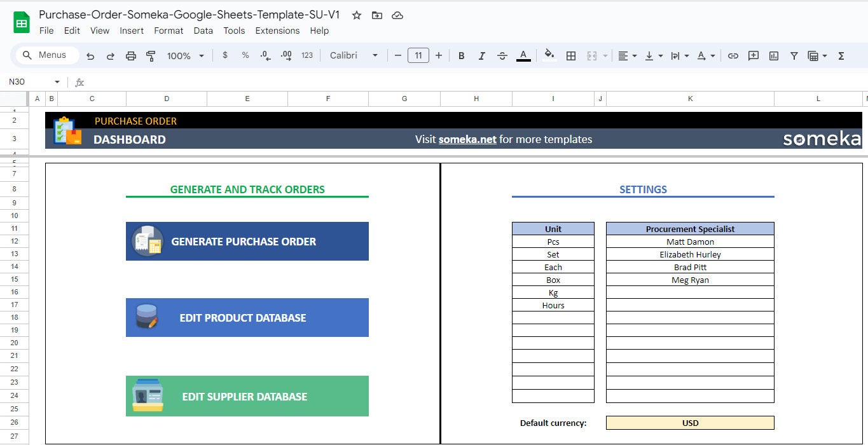Insert a link in the cell

click(733, 55)
